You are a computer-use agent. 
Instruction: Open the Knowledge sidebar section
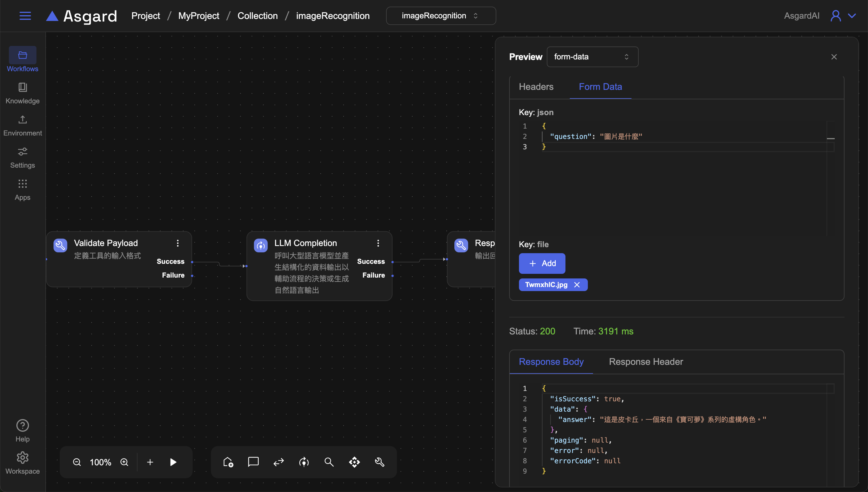click(22, 93)
